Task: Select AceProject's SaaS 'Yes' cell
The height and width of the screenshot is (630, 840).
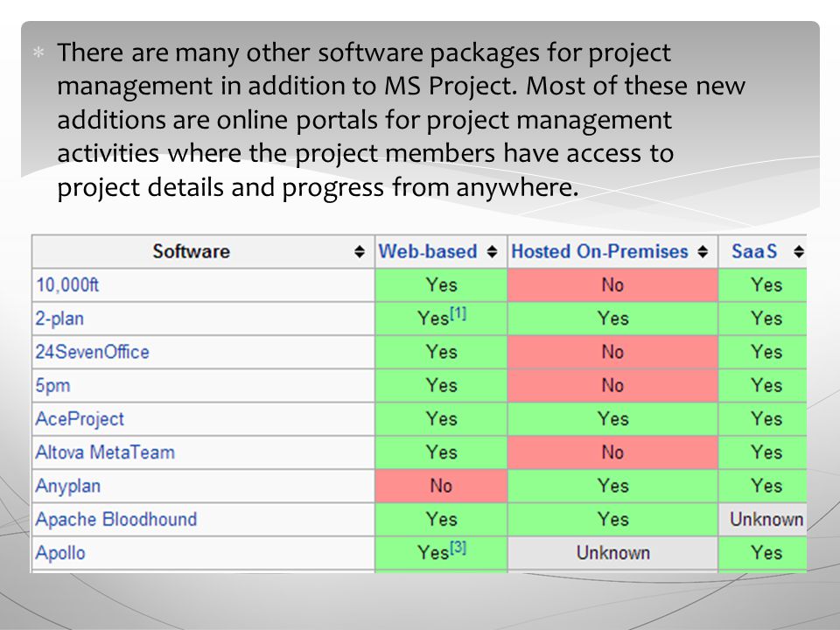Action: [763, 419]
